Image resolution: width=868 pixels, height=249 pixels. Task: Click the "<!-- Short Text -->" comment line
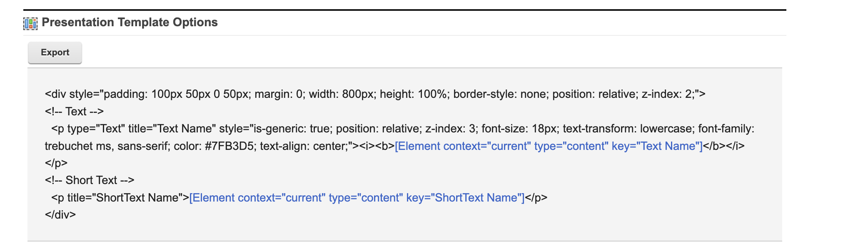[90, 180]
